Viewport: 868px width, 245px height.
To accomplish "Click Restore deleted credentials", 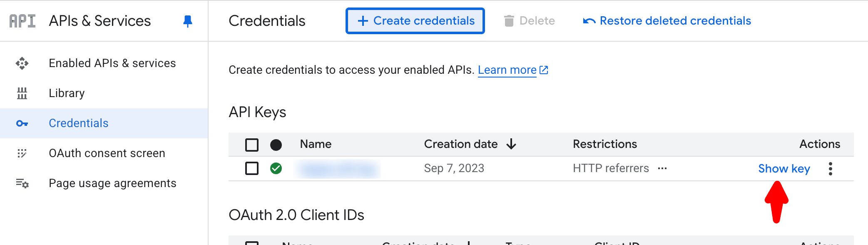I will tap(667, 21).
